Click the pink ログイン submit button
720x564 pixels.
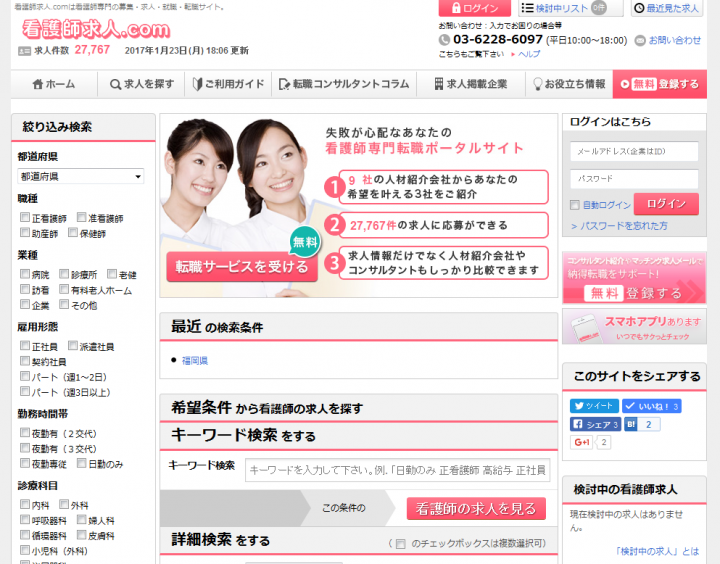(x=666, y=204)
